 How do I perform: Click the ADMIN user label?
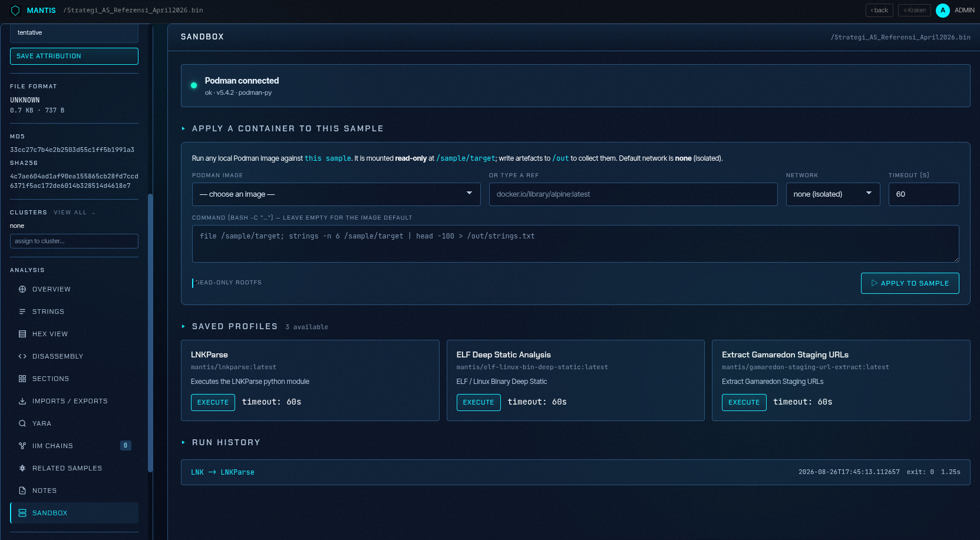point(965,10)
